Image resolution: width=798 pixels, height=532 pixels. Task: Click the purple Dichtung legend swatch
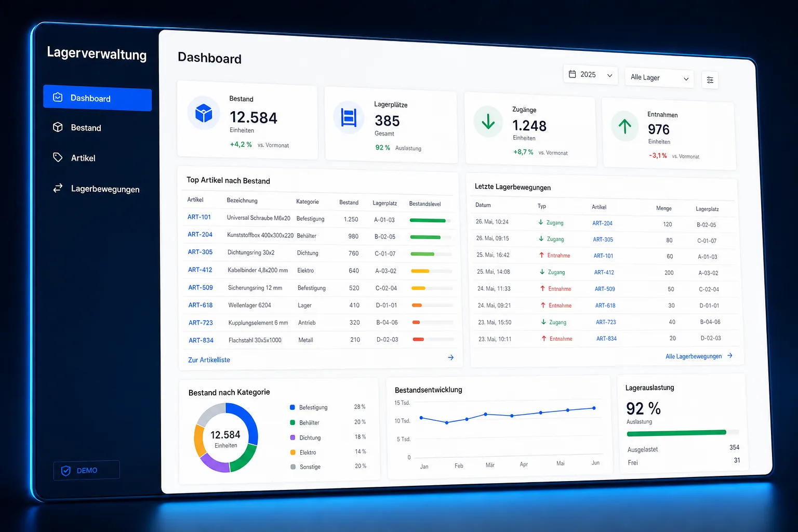click(293, 437)
